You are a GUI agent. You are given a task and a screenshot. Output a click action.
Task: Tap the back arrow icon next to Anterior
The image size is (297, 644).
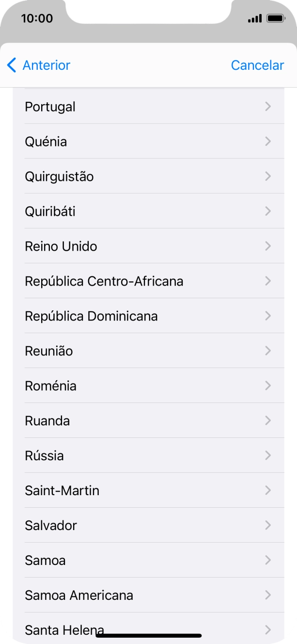pos(12,65)
